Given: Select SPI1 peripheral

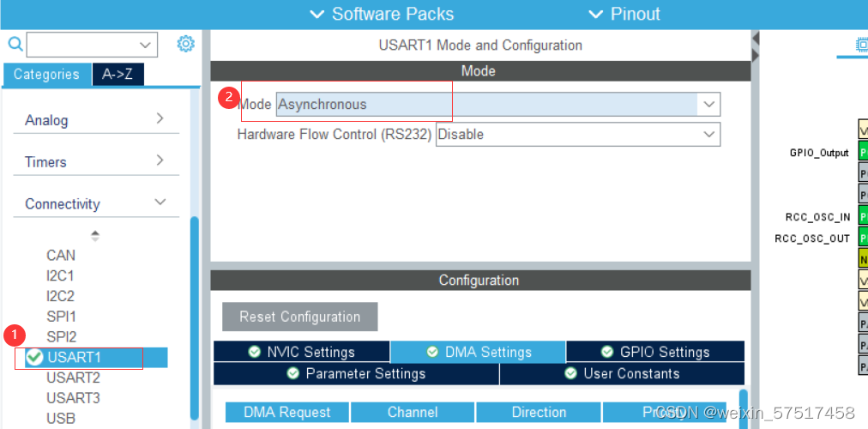Looking at the screenshot, I should click(61, 317).
